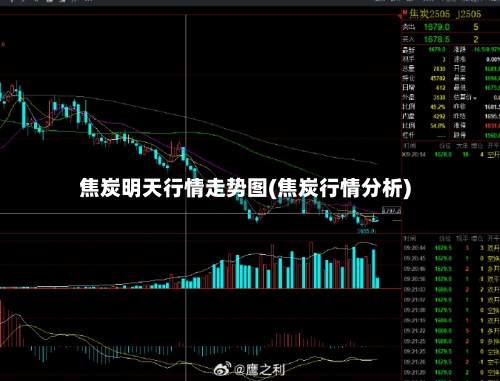Click the 日增 value -412
Image resolution: width=500 pixels, height=381 pixels.
[x=440, y=88]
